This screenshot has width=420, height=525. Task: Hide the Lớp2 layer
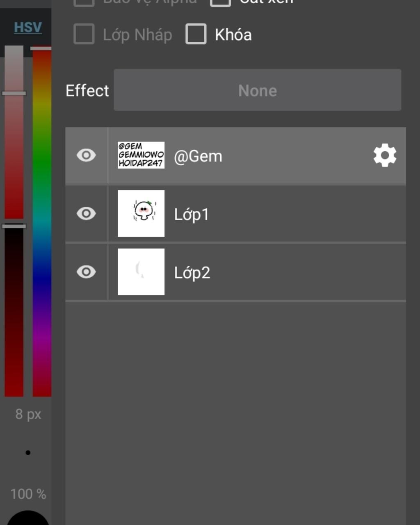coord(86,272)
